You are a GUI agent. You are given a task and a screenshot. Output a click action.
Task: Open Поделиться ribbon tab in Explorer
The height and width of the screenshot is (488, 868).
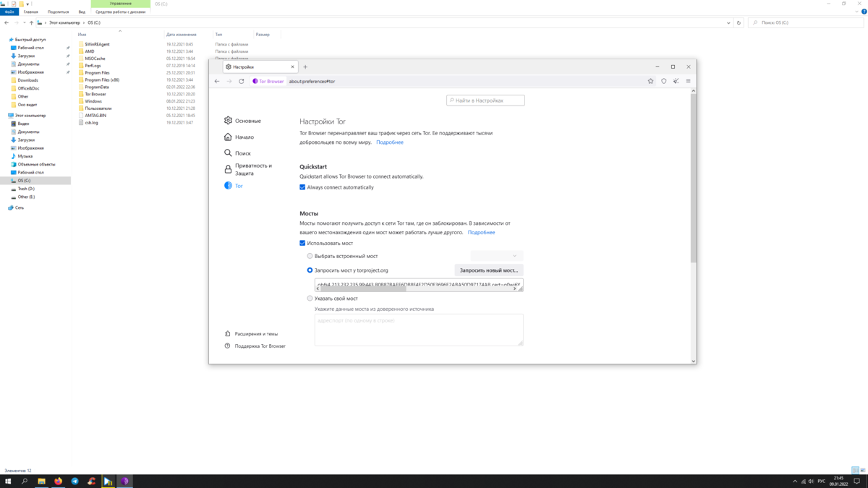click(x=59, y=12)
